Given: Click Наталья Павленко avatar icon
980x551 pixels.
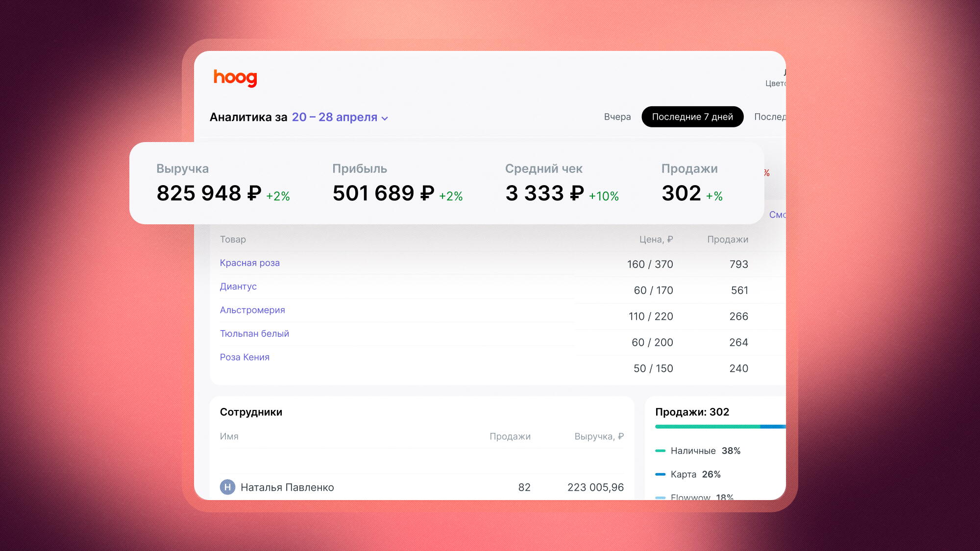Looking at the screenshot, I should click(x=227, y=487).
